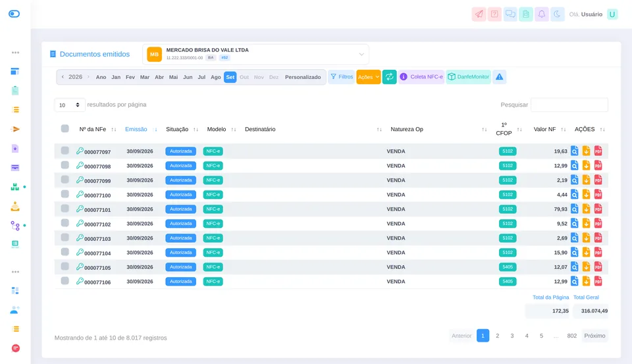Open notifications bell icon

coord(542,14)
